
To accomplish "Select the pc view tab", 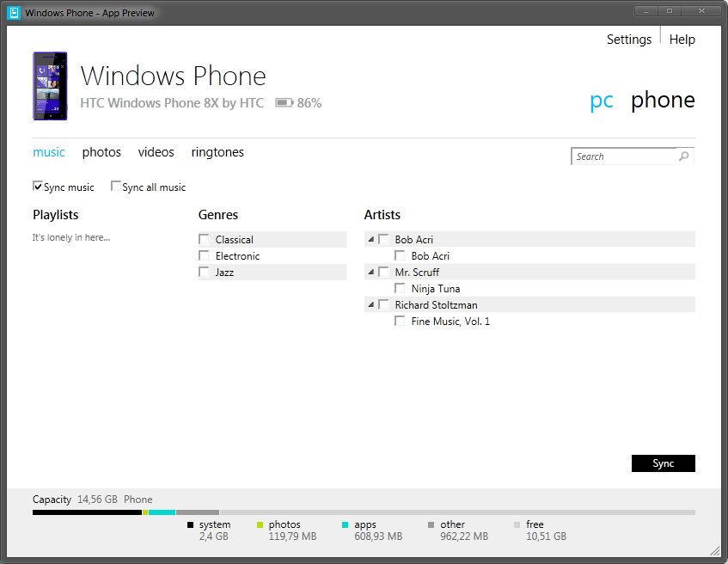I will [x=602, y=101].
